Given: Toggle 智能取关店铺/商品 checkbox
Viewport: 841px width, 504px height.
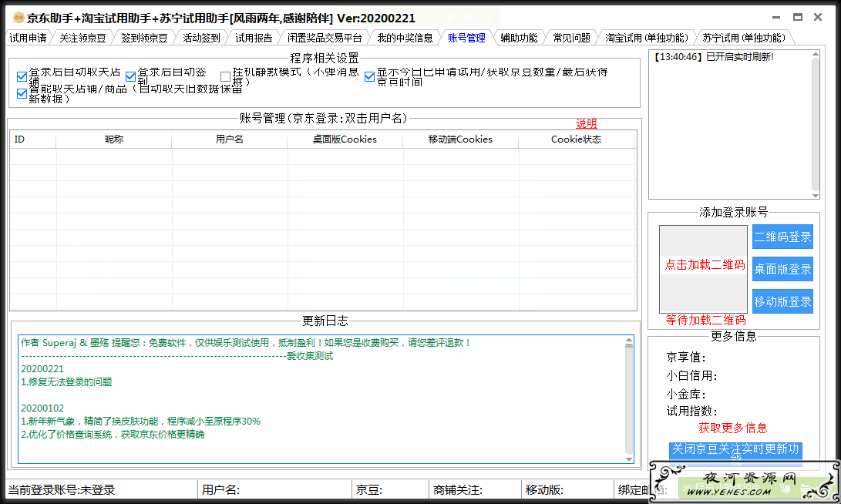Looking at the screenshot, I should (x=22, y=93).
